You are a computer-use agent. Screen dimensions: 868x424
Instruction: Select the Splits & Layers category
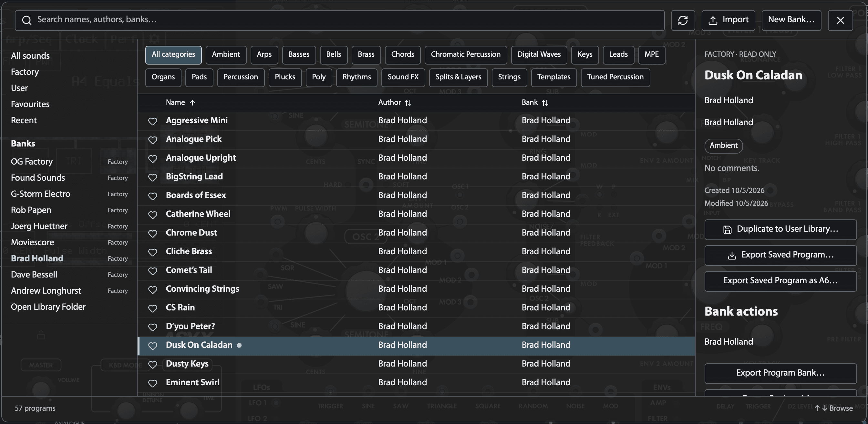coord(458,77)
